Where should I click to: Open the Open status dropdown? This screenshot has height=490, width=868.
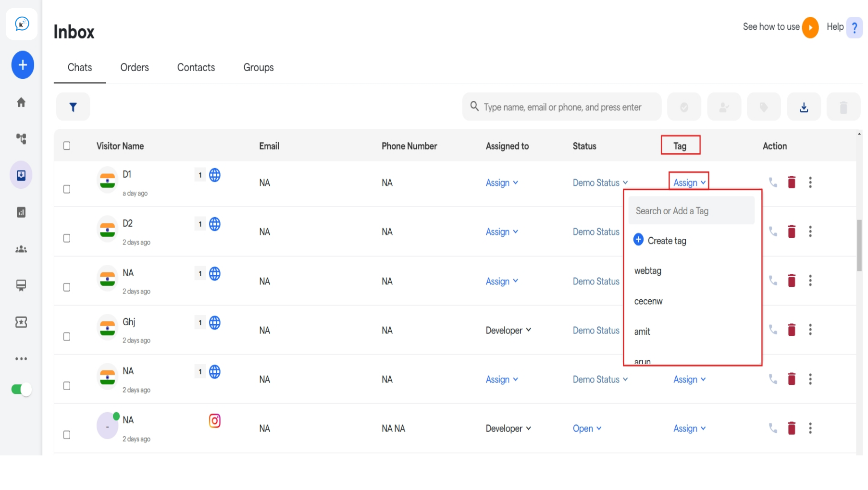pos(587,429)
